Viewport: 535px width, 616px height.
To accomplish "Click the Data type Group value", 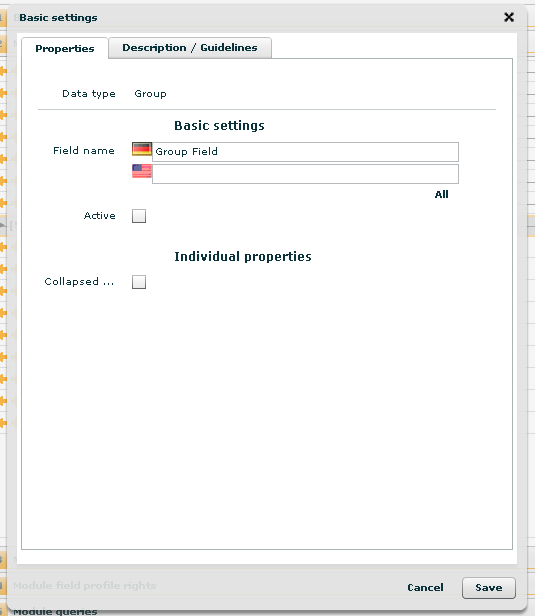I will [x=150, y=94].
